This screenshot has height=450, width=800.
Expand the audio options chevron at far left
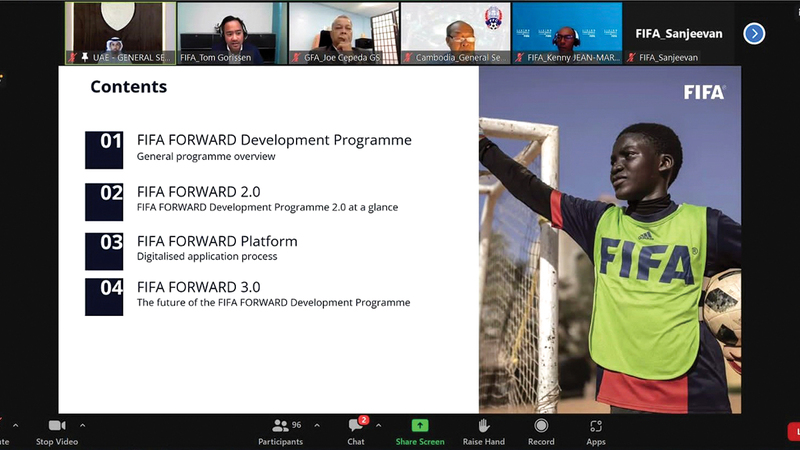pyautogui.click(x=15, y=425)
